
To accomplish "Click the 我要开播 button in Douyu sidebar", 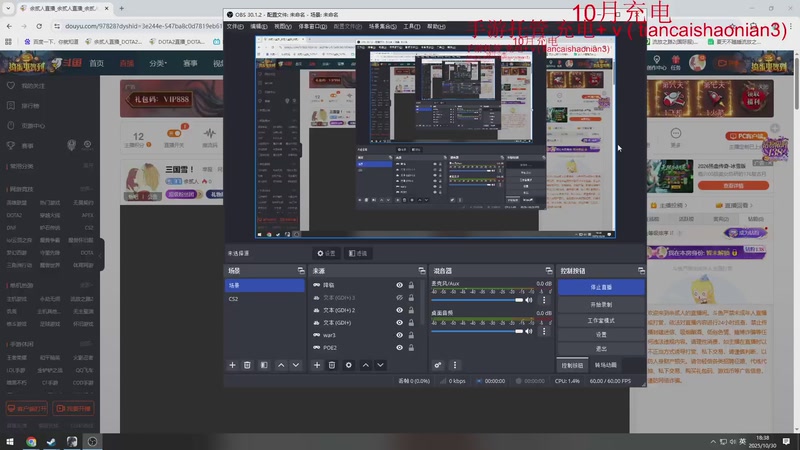I will (73, 409).
